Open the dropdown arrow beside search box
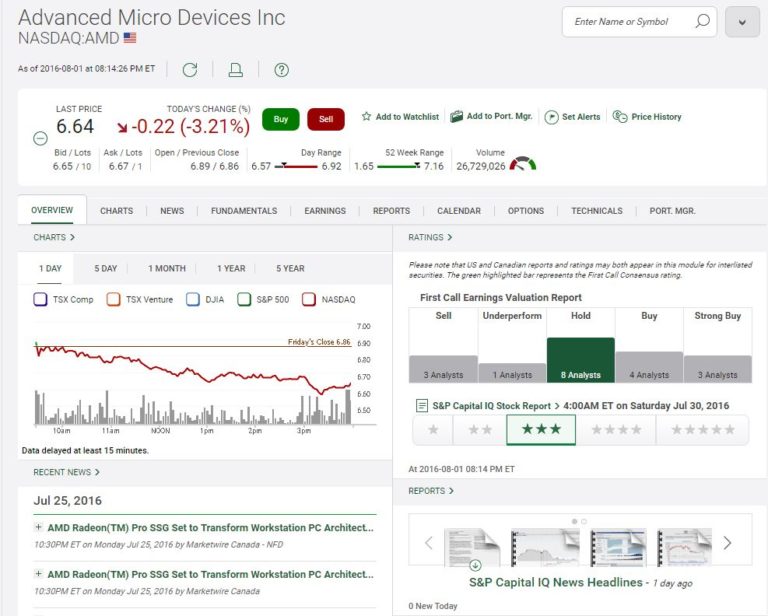 click(742, 22)
